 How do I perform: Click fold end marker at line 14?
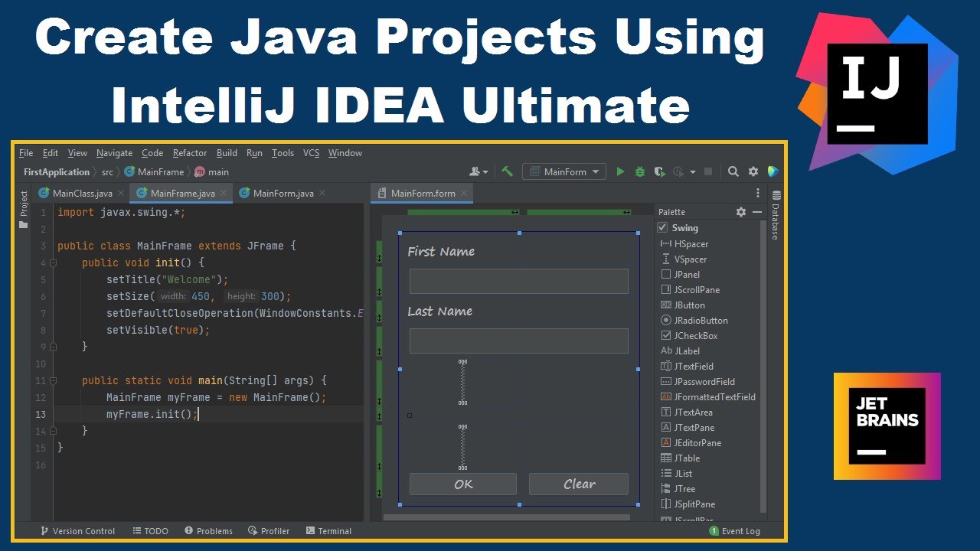tap(53, 431)
